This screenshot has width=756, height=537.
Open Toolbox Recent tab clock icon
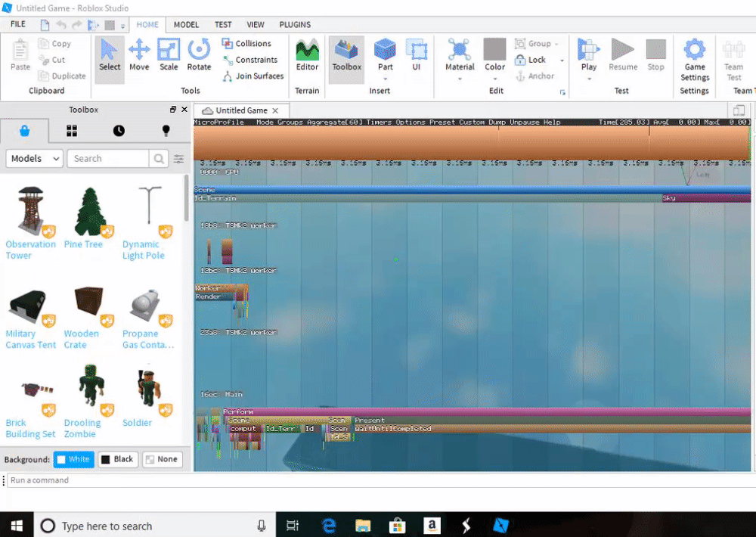[x=119, y=131]
